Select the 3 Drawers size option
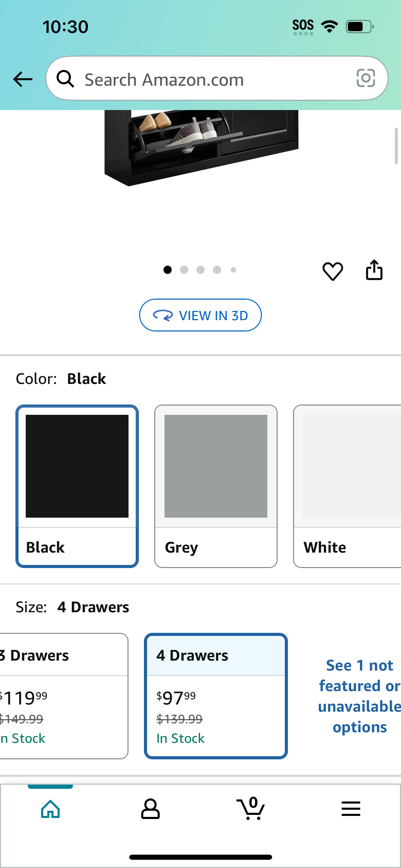 coord(64,696)
